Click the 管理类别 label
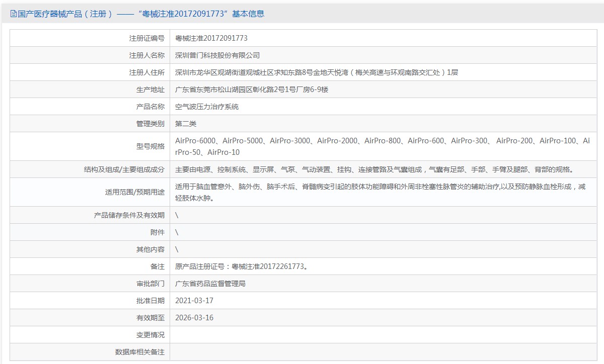Viewport: 604px width, 364px height. [x=150, y=124]
